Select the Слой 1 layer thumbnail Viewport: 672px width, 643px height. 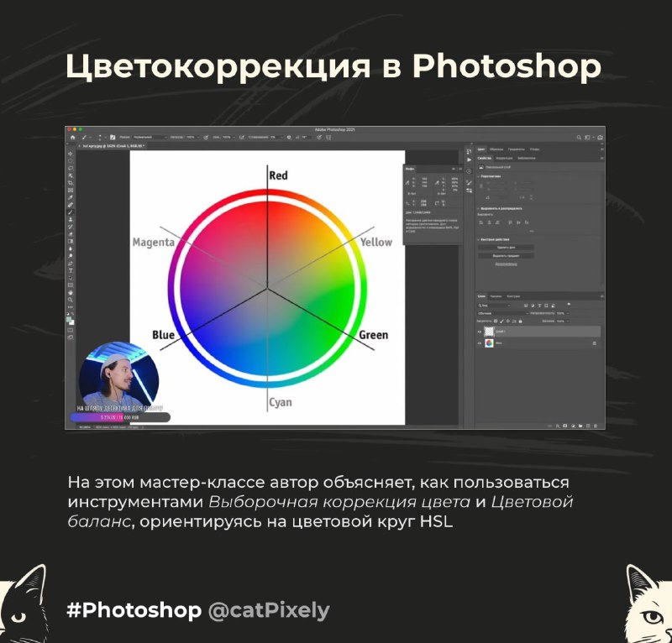coord(489,332)
